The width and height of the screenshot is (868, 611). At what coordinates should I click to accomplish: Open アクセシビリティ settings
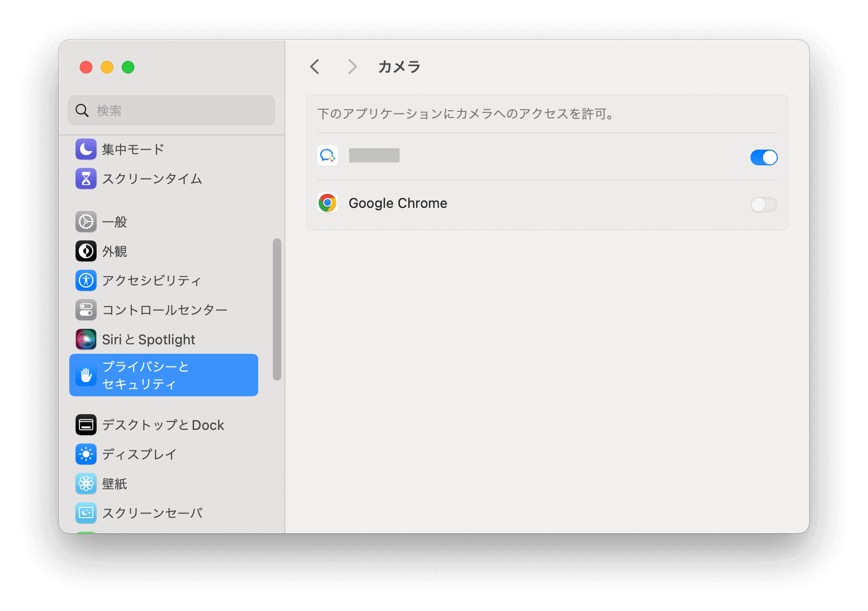point(164,280)
